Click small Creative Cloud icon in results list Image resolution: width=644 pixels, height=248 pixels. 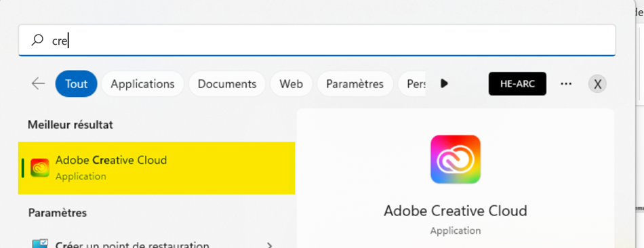39,168
